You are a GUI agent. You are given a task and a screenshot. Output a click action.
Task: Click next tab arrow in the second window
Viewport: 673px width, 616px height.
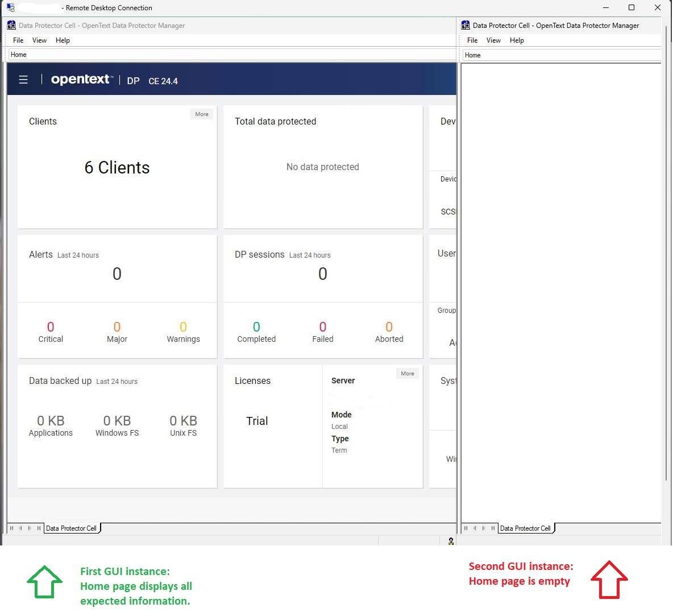pyautogui.click(x=484, y=528)
